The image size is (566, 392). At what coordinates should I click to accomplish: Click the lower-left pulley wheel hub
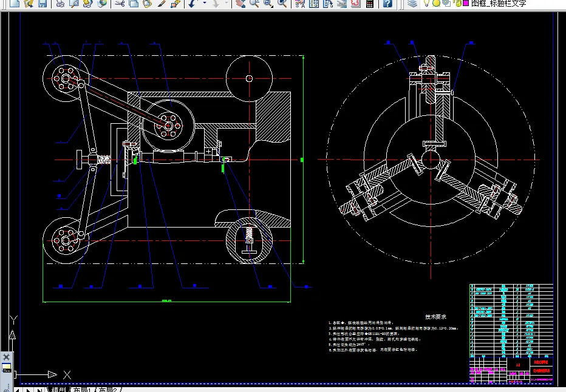66,240
